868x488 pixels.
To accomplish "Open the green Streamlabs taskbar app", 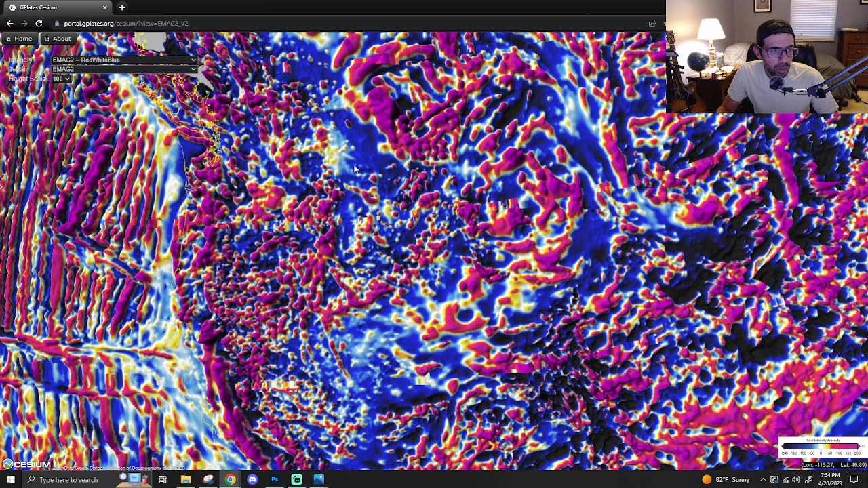I will 297,480.
